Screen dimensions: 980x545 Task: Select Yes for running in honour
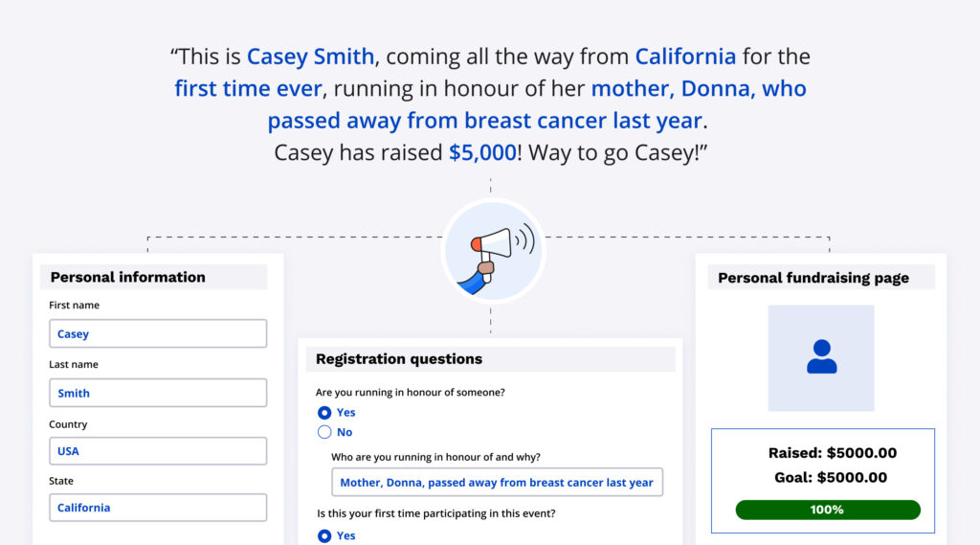[x=325, y=413]
